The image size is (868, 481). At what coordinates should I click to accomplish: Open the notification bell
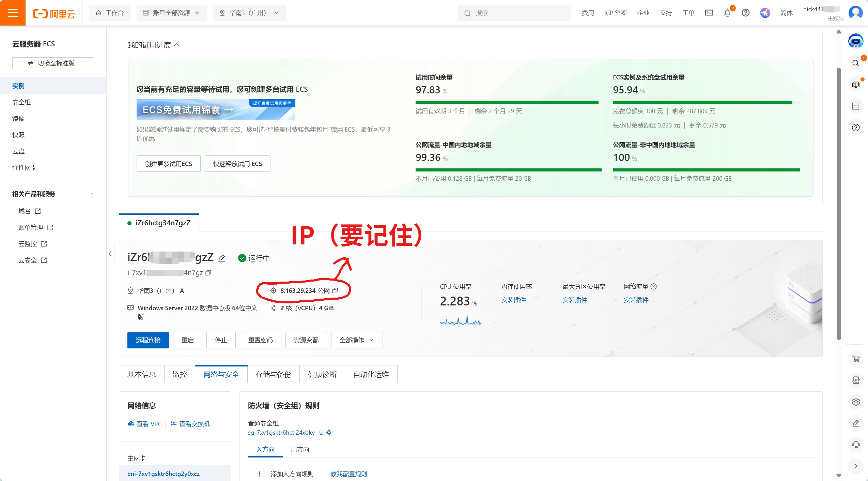coord(727,13)
